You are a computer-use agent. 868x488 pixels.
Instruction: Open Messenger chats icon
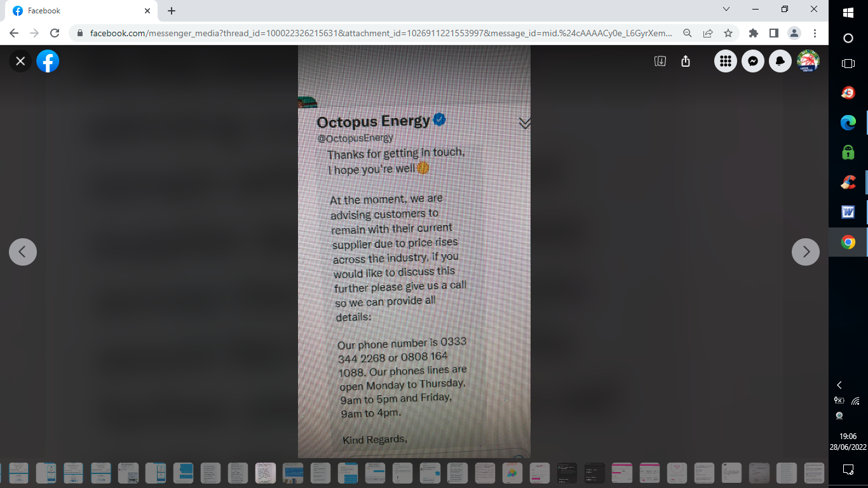753,61
